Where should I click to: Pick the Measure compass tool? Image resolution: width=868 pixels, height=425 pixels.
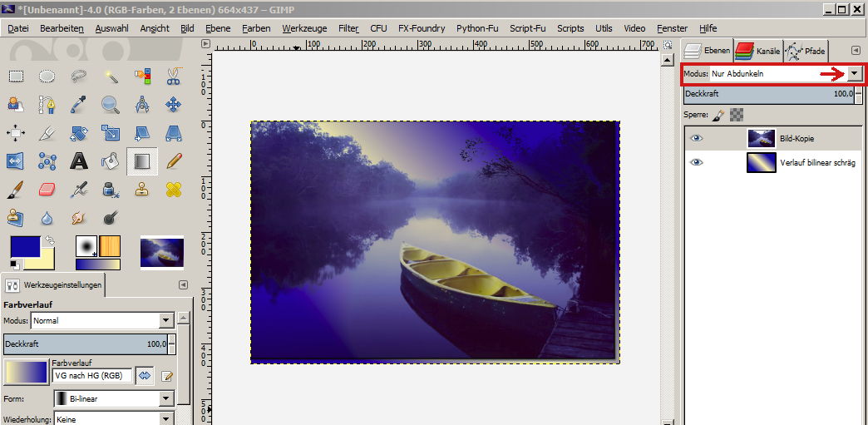tap(142, 104)
